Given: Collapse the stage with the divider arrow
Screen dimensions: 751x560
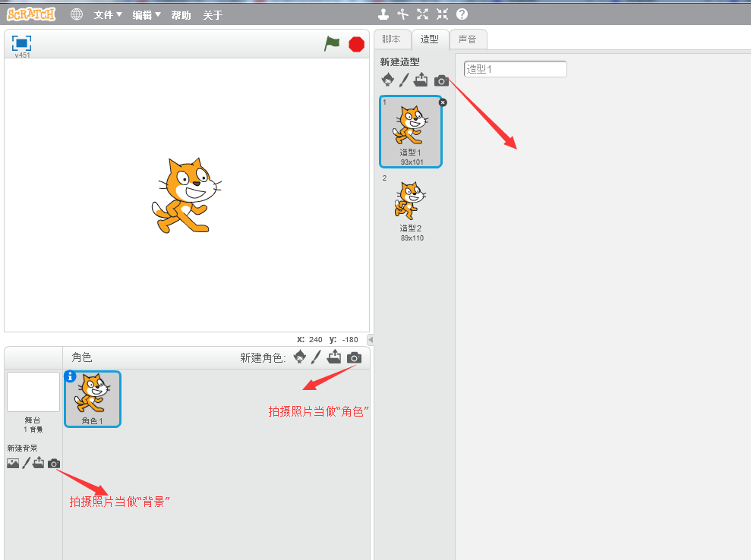Looking at the screenshot, I should point(371,339).
